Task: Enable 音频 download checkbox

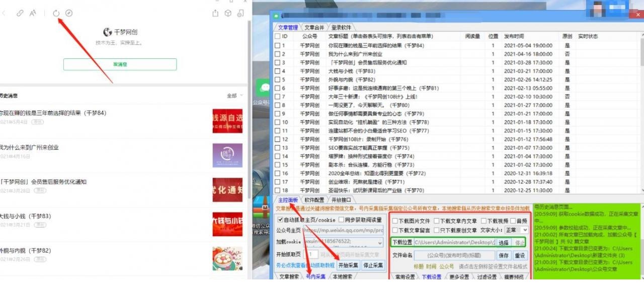Action: point(513,221)
